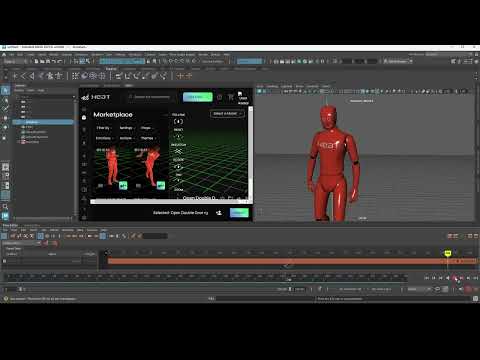Expand the Actions filter dropdown
This screenshot has width=480, height=360.
pos(127,138)
